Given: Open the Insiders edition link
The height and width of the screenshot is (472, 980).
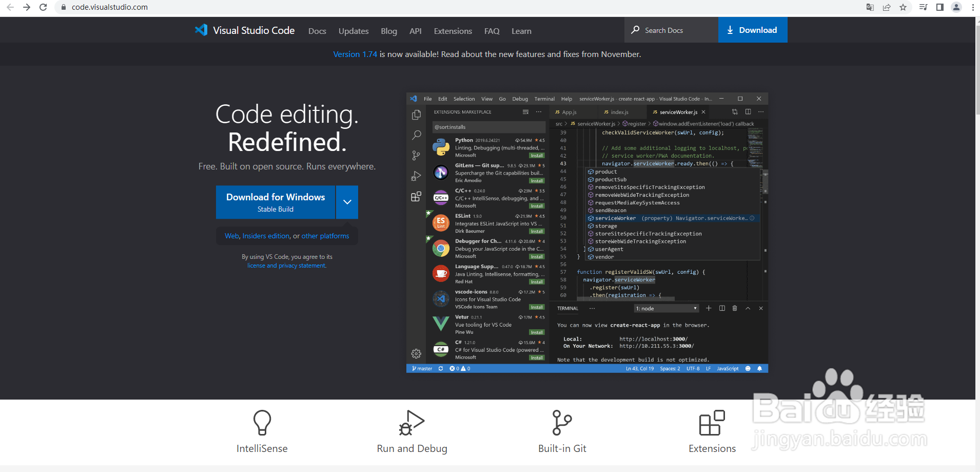Looking at the screenshot, I should [266, 236].
